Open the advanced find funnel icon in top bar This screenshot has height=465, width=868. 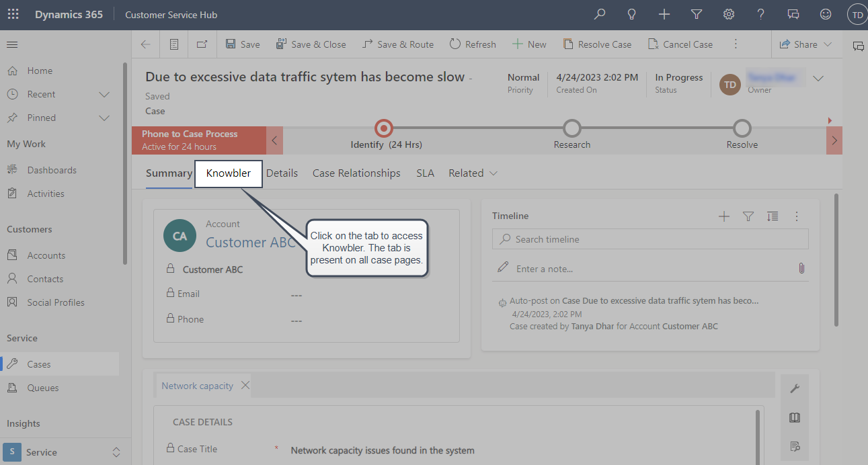(x=697, y=14)
